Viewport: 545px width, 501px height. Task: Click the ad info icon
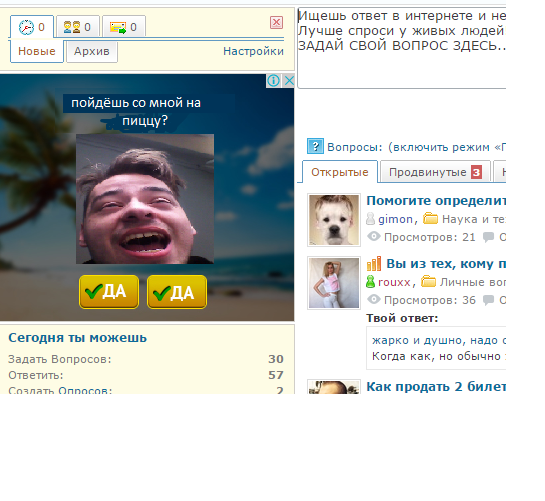273,81
